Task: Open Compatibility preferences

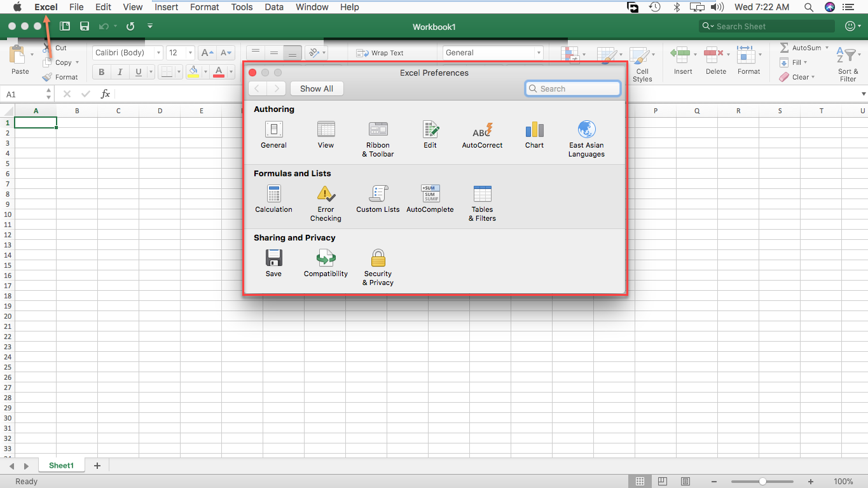Action: [x=326, y=263]
